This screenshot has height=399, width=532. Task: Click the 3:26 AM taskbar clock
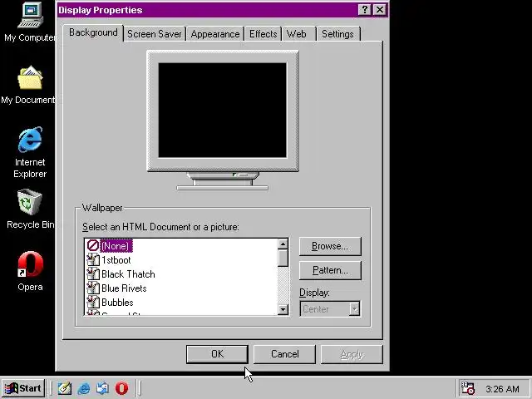502,389
